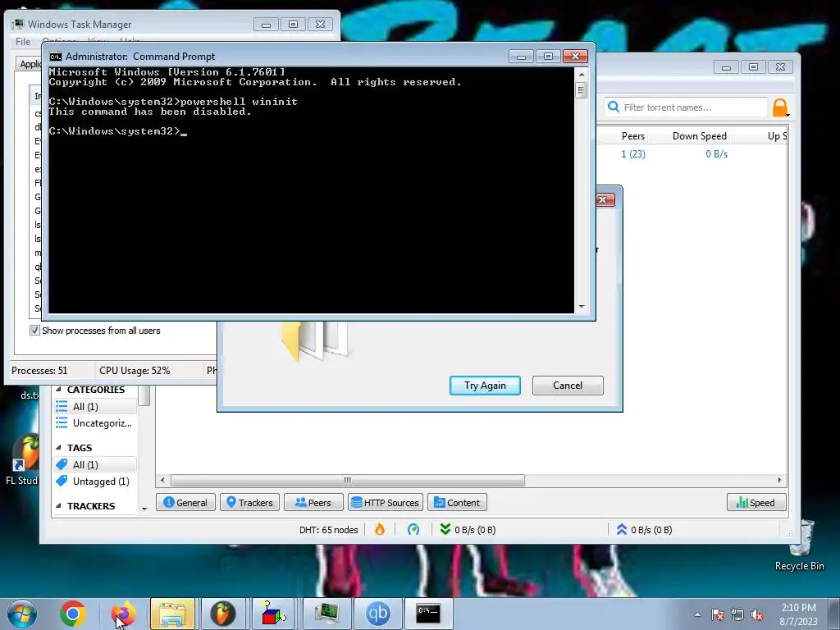
Task: Open the Speed graph tab
Action: pyautogui.click(x=756, y=503)
